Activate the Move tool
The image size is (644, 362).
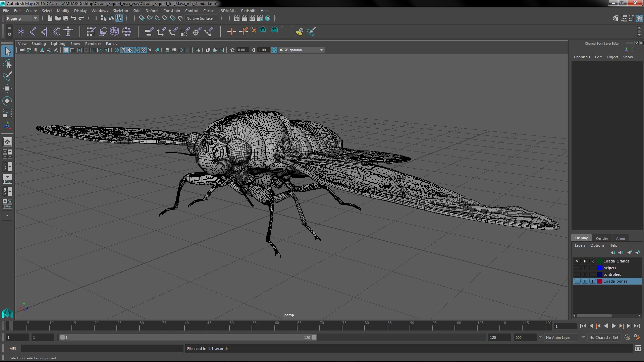(7, 88)
